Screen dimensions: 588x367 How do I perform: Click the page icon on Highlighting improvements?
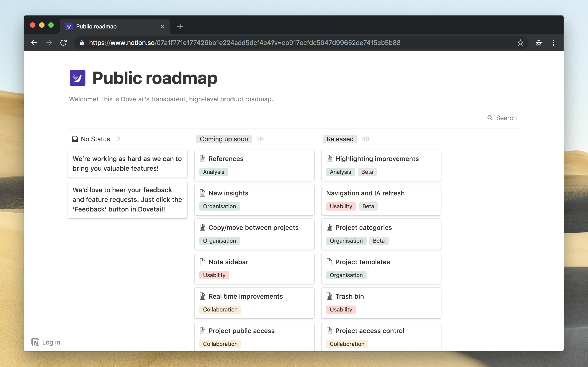[x=329, y=158]
